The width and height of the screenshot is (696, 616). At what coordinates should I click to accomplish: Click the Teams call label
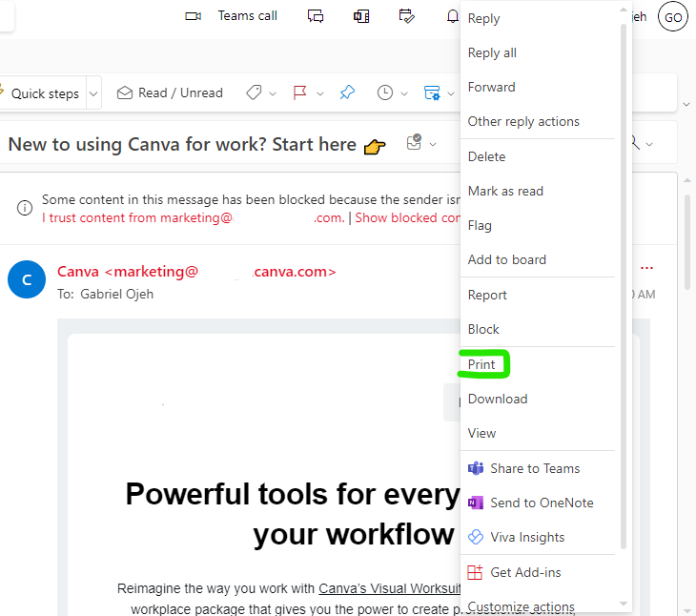point(248,16)
